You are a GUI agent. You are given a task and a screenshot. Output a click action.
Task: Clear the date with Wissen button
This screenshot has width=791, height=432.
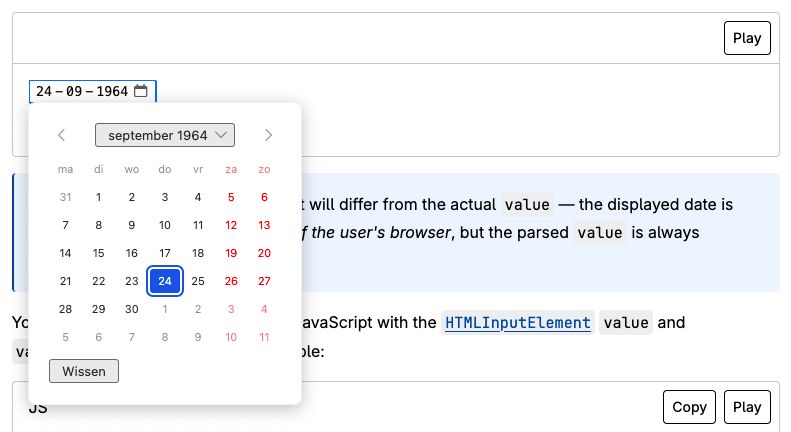[84, 371]
